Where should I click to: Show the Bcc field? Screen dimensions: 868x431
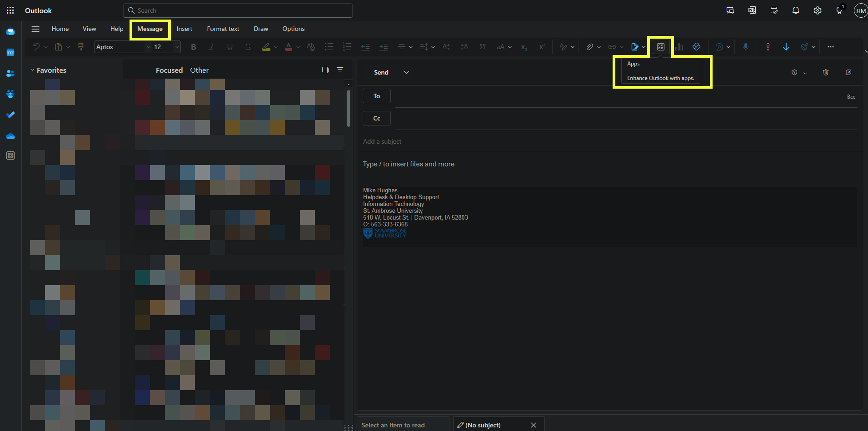851,97
